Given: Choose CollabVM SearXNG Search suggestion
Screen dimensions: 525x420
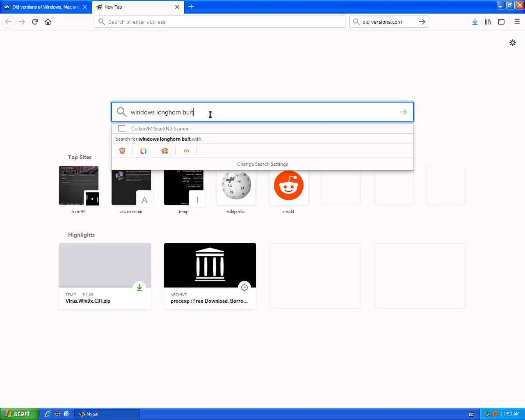Looking at the screenshot, I should (x=262, y=128).
